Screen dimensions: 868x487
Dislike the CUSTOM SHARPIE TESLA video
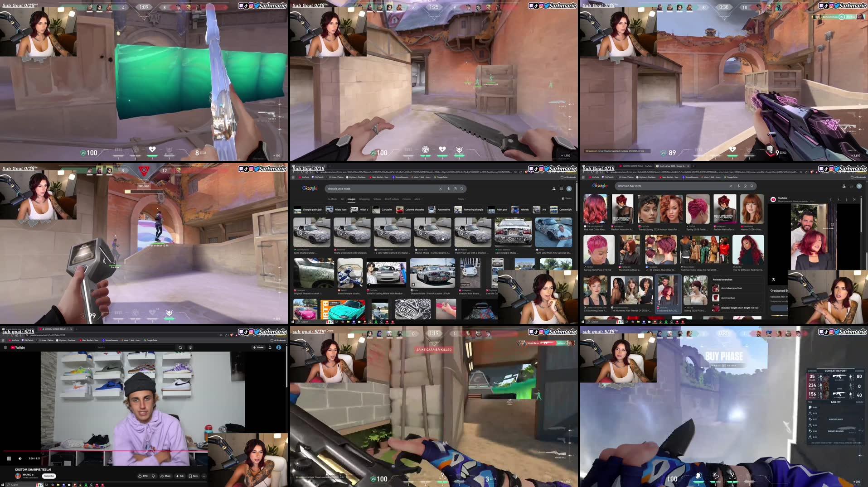(154, 476)
